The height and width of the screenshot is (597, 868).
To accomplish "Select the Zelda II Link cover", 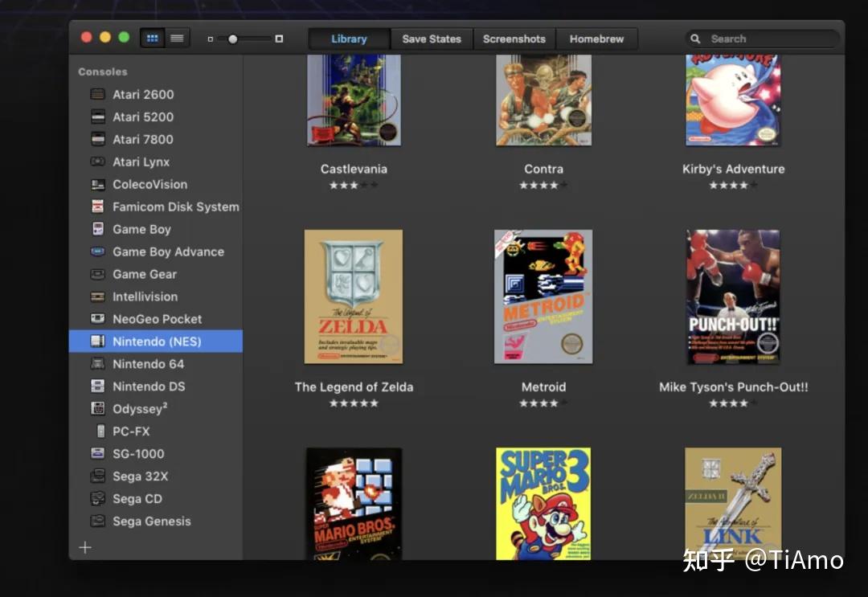I will (x=733, y=504).
